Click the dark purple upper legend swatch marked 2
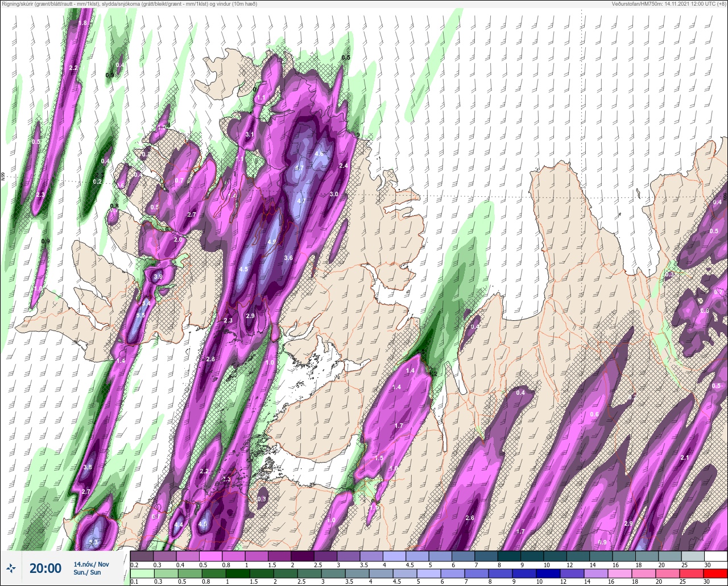Viewport: 728px width, 586px height. point(303,556)
